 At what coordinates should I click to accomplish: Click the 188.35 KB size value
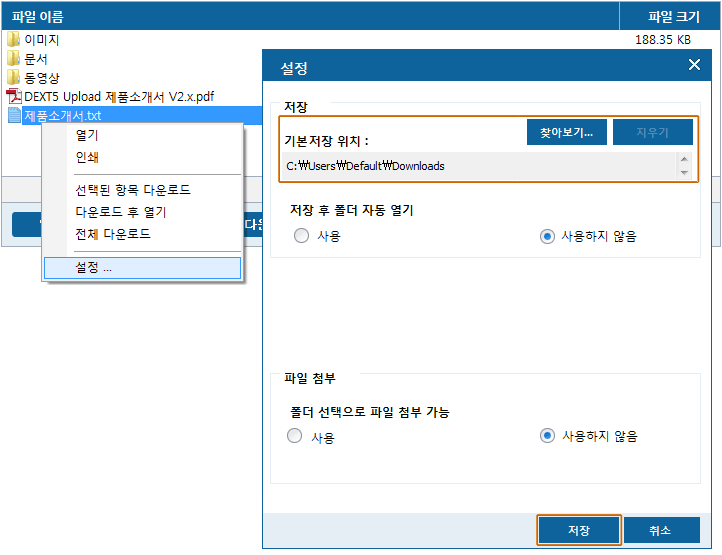point(663,40)
